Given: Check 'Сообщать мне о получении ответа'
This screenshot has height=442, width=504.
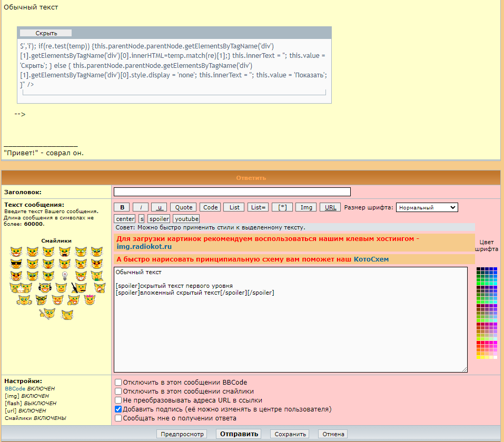Looking at the screenshot, I should coord(118,418).
